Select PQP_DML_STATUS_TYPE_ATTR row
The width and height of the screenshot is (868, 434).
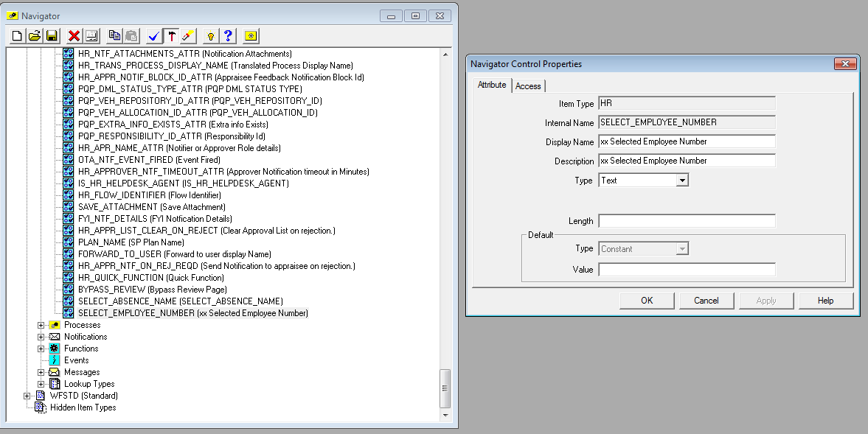(x=190, y=89)
